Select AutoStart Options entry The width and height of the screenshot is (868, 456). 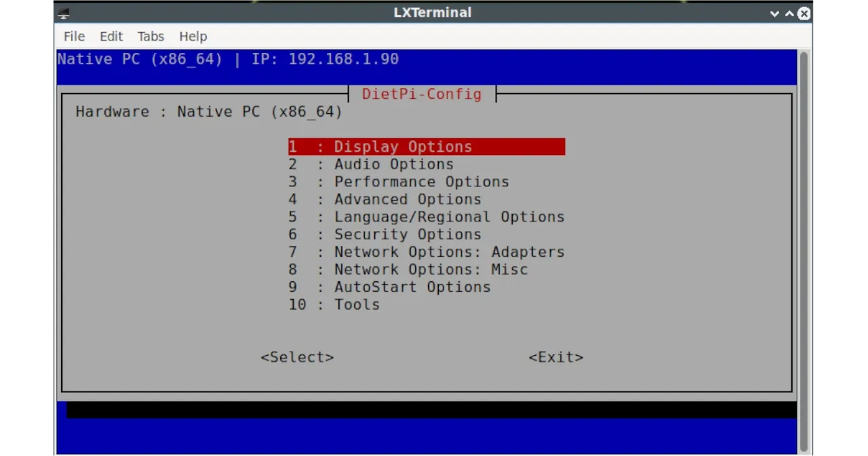point(412,287)
